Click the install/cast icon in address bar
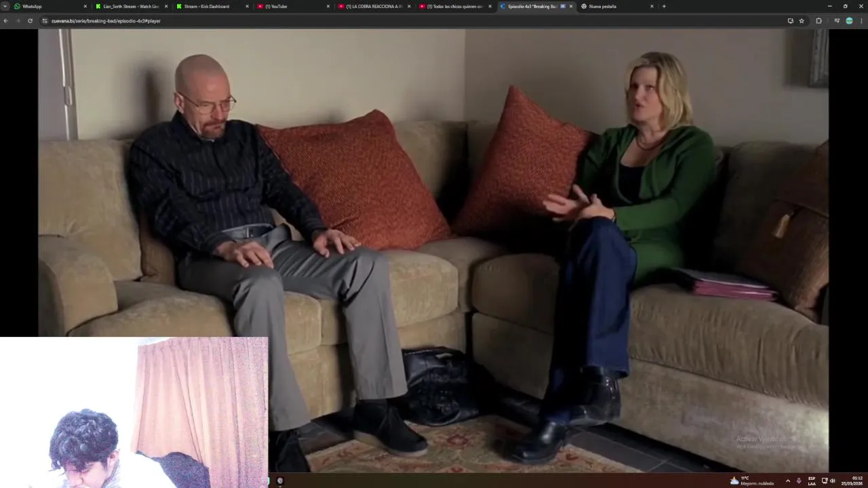Image resolution: width=868 pixels, height=488 pixels. click(x=790, y=21)
